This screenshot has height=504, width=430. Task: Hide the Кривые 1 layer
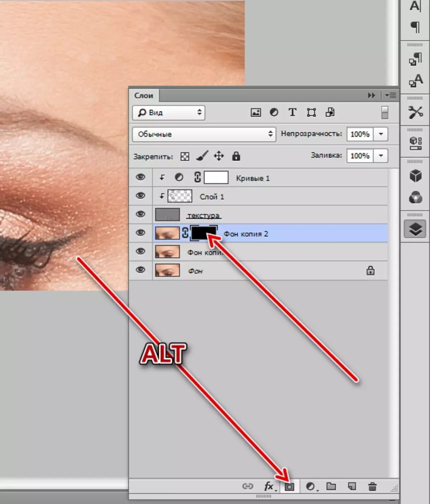140,177
